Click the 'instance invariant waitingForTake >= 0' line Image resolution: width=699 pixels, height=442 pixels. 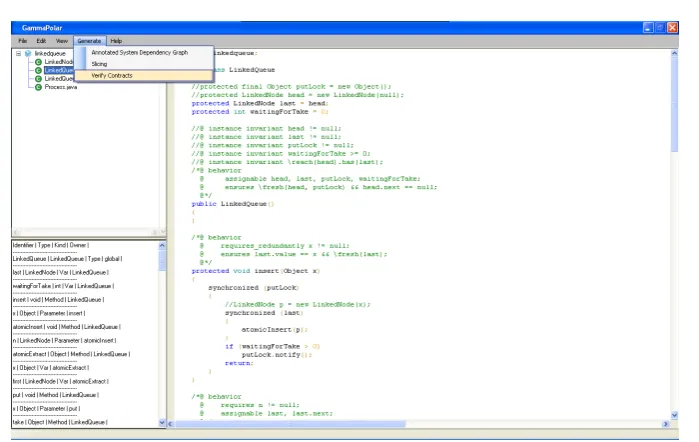281,154
